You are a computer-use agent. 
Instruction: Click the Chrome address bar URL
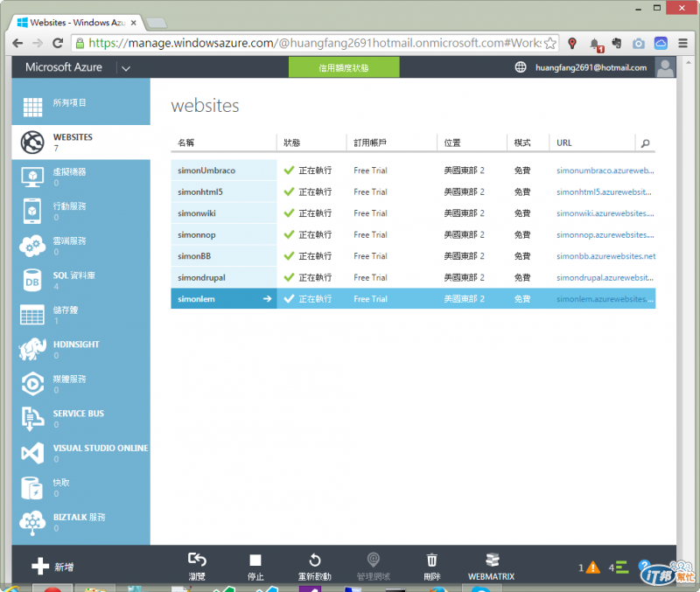[315, 43]
